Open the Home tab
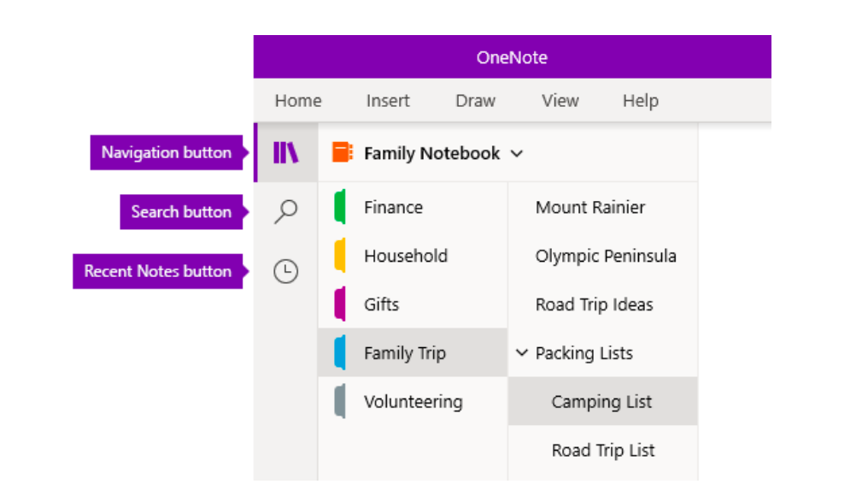 click(298, 100)
